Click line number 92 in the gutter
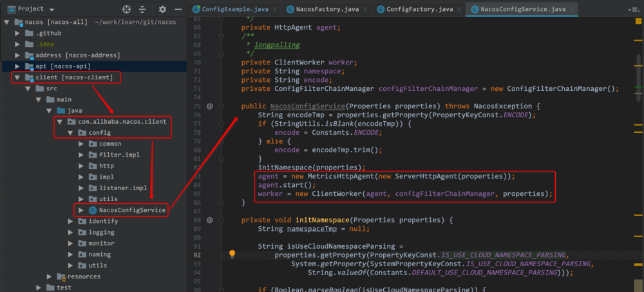Screen dimensions: 644x292 (x=196, y=255)
